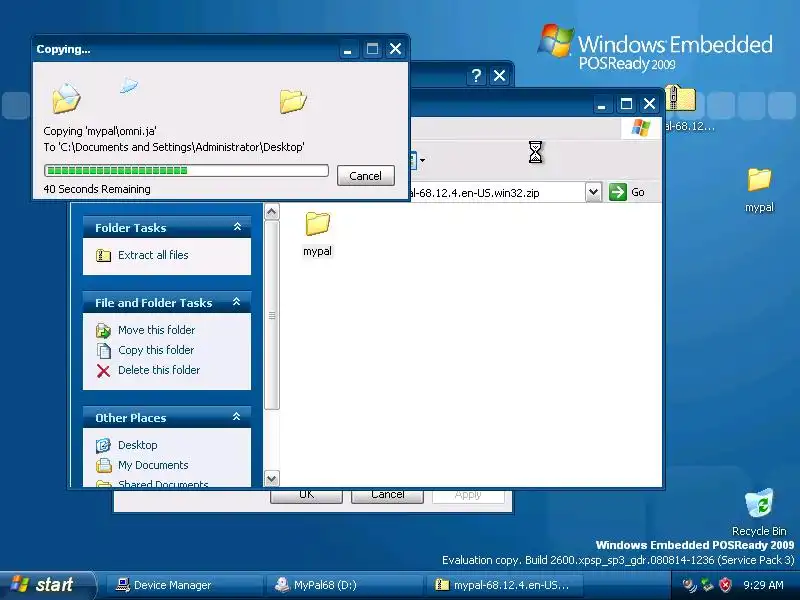Click the help question mark in dialog
This screenshot has width=800, height=600.
(x=476, y=76)
